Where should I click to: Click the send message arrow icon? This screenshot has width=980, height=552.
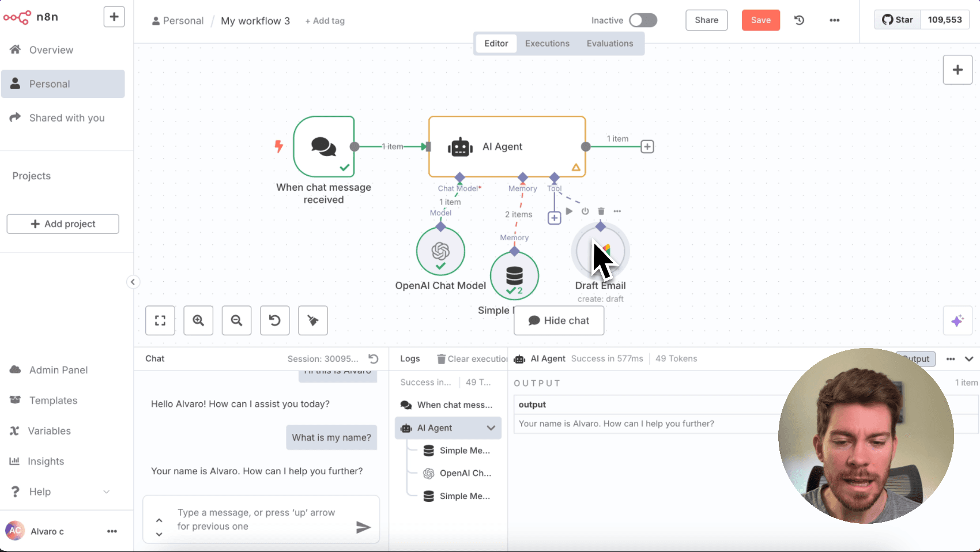pyautogui.click(x=363, y=527)
